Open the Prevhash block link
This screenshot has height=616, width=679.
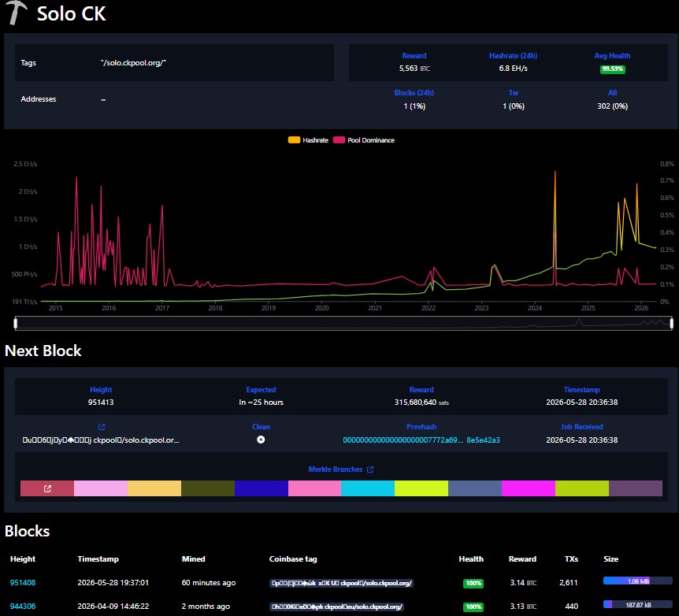coord(421,440)
